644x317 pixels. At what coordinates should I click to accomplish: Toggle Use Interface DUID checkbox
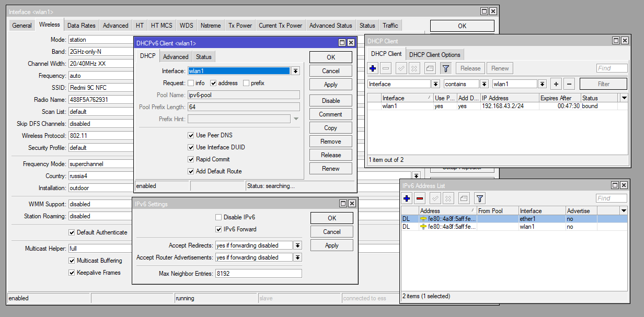tap(191, 147)
